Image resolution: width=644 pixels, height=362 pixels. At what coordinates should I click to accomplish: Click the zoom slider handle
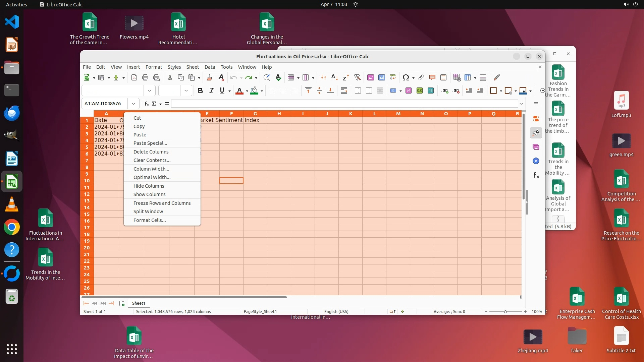[x=505, y=312]
